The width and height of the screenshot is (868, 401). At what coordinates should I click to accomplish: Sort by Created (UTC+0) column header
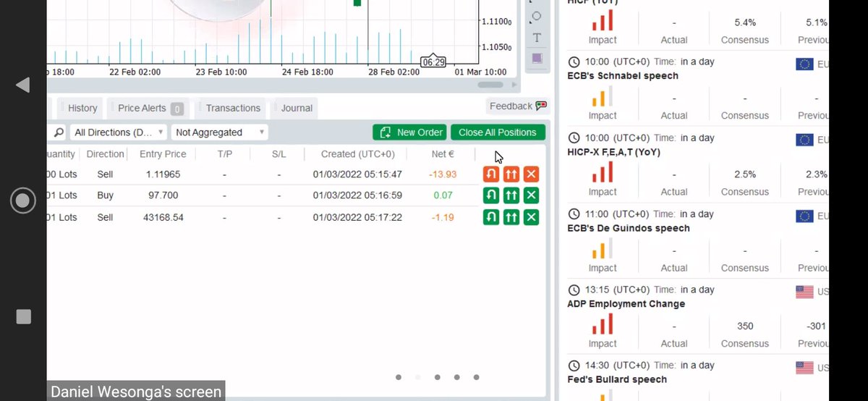[x=358, y=154]
